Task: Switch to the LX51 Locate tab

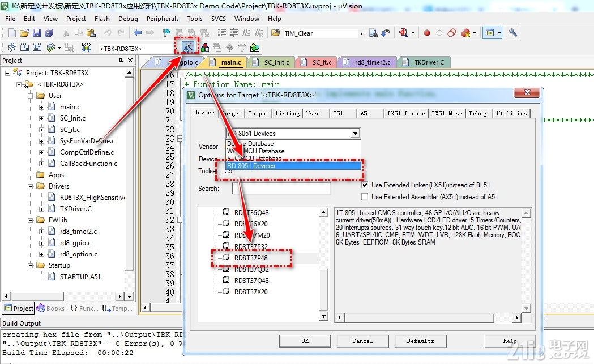Action: point(406,113)
